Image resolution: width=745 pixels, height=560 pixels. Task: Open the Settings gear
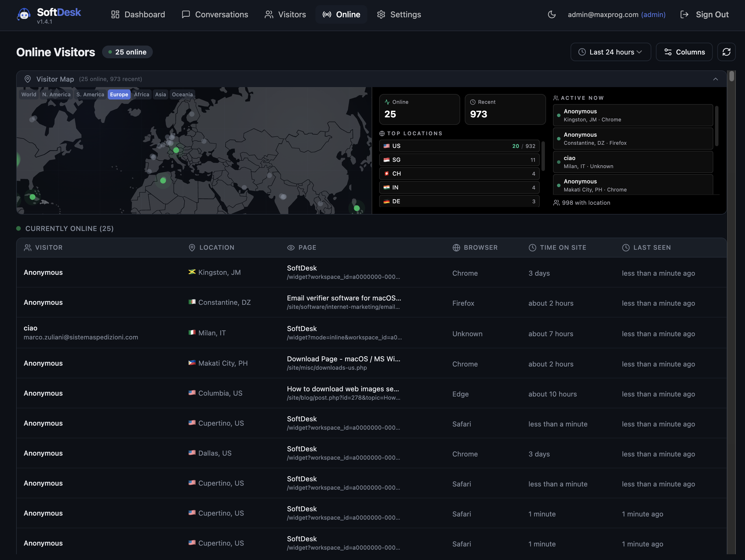399,14
